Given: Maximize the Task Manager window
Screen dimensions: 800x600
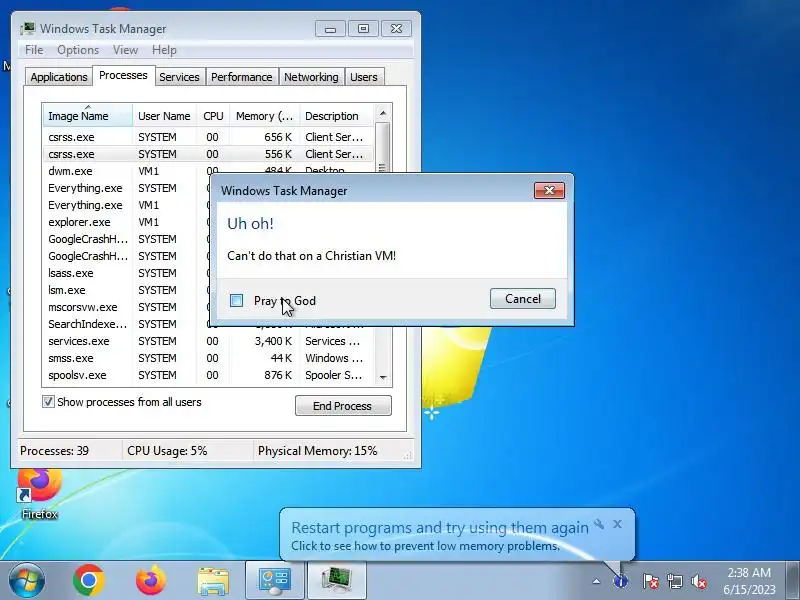Looking at the screenshot, I should (x=363, y=29).
